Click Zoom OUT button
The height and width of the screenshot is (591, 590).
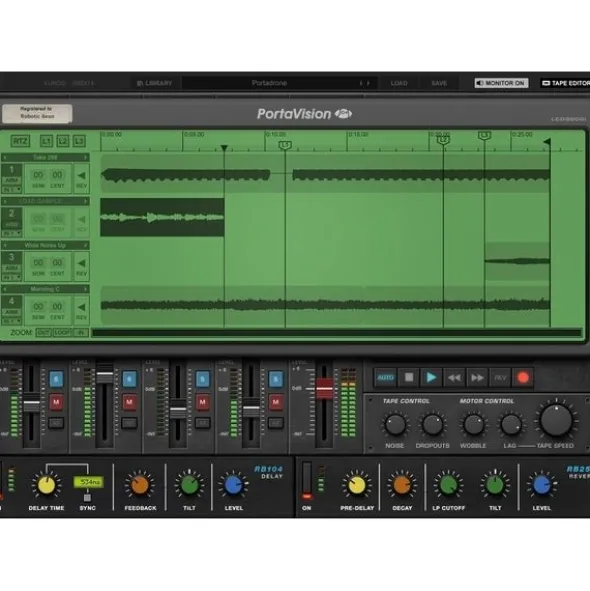(43, 333)
